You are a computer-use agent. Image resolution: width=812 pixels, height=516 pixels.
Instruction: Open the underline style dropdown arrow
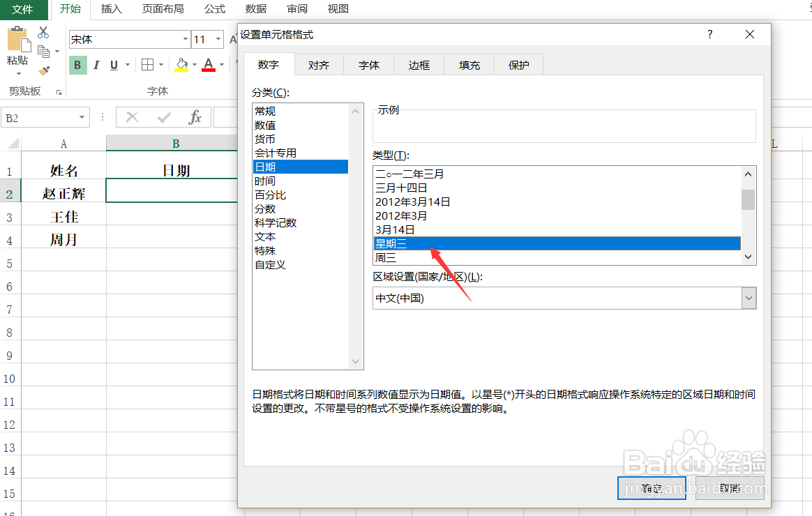coord(128,65)
